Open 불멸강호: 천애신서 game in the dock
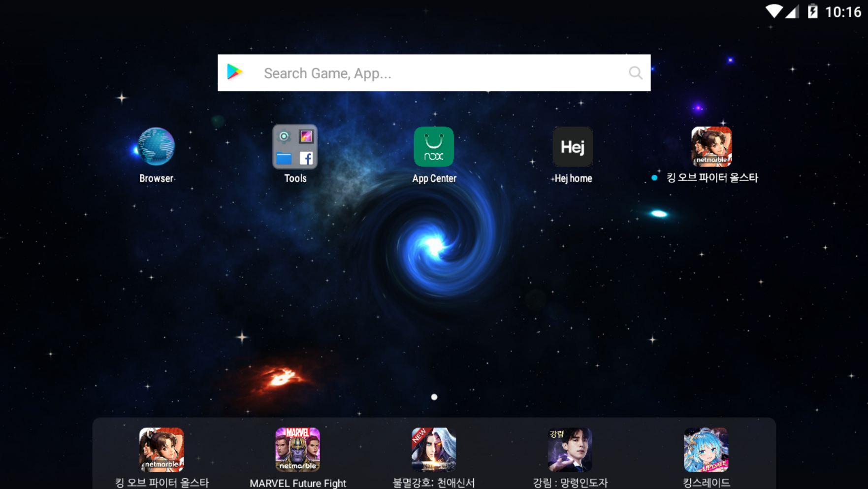The height and width of the screenshot is (489, 868). 434,450
